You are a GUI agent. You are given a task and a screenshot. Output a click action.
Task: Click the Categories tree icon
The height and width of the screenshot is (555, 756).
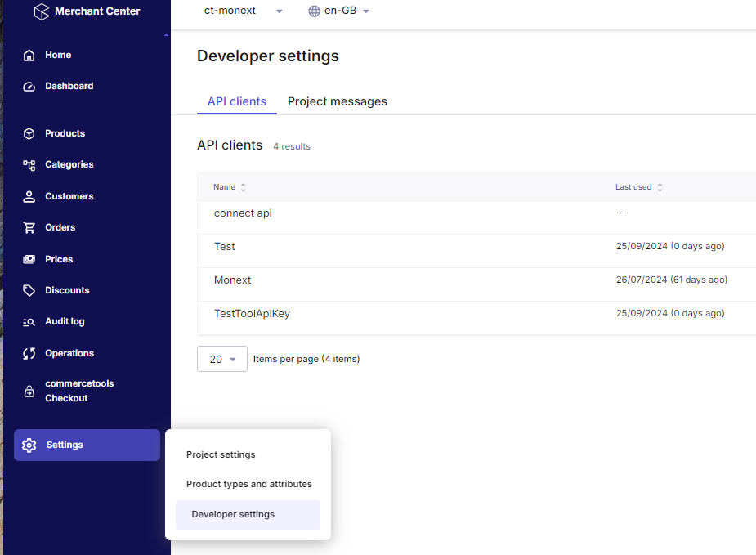29,165
